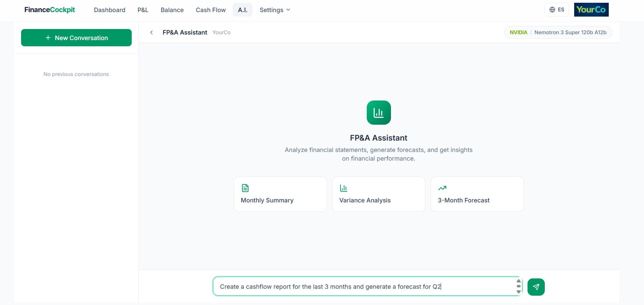This screenshot has height=305, width=644.
Task: Click the plus icon in New Conversation
Action: point(48,38)
